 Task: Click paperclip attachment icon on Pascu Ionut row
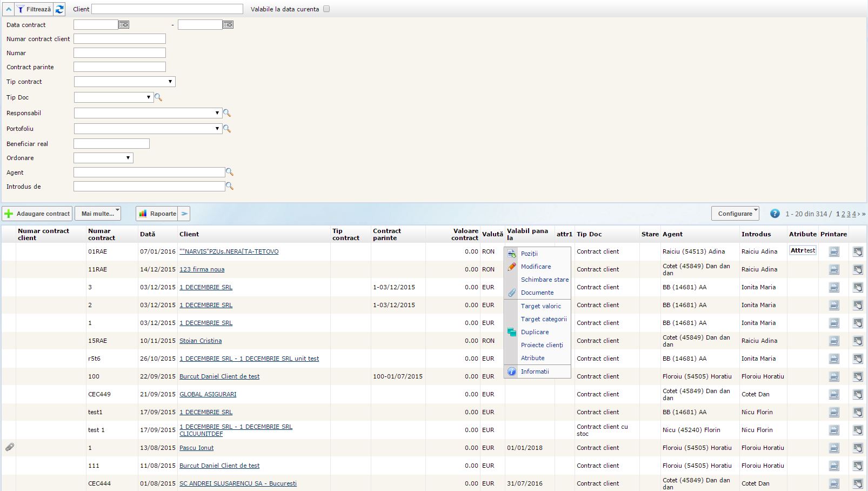point(9,448)
